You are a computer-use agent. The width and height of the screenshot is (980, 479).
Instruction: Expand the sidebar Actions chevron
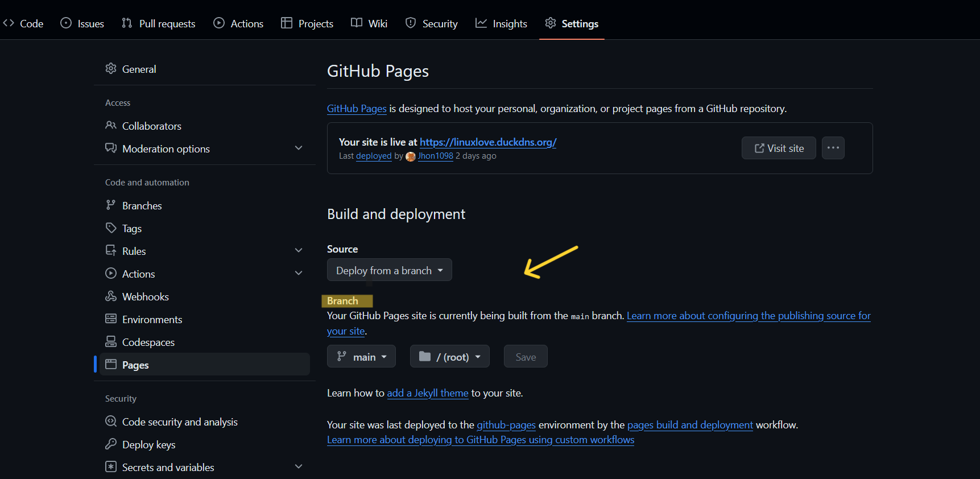pos(299,273)
